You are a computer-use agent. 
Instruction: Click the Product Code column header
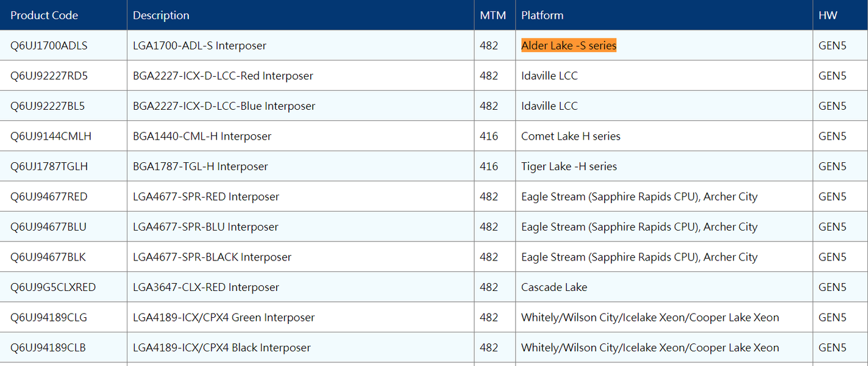(x=44, y=15)
